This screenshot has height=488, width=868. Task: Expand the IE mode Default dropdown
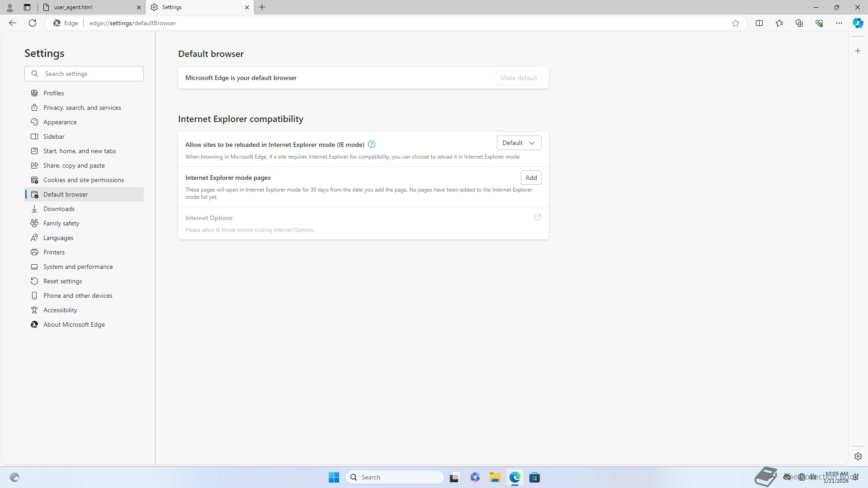[x=519, y=143]
